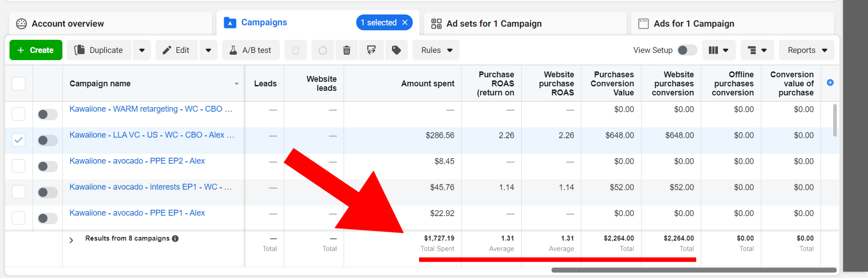This screenshot has width=868, height=278.
Task: Click the export share icon in toolbar
Action: coord(372,50)
